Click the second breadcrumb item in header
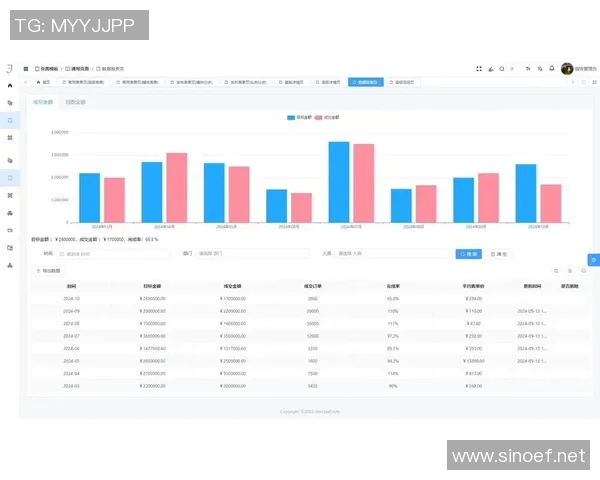600x480 pixels. pos(77,69)
